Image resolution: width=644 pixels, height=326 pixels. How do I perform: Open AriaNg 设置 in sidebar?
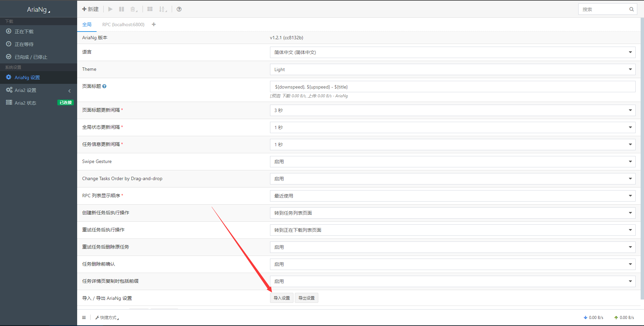point(39,77)
